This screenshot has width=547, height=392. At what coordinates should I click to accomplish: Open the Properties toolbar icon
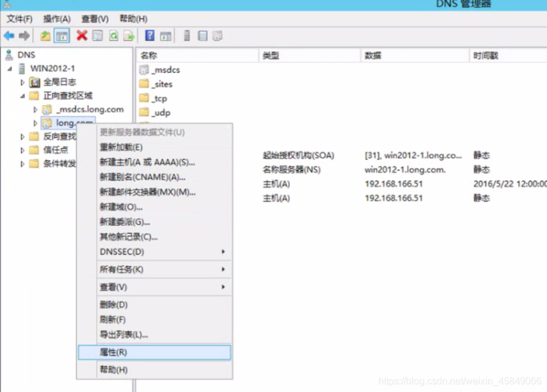98,35
